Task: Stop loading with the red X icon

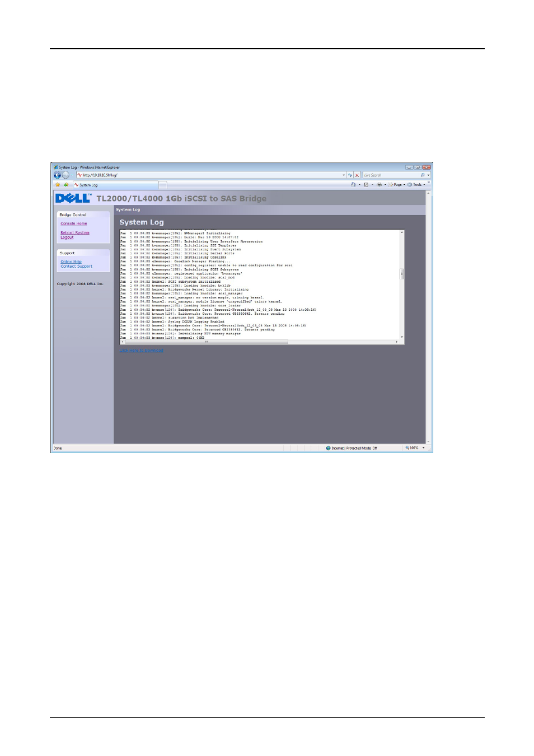Action: click(x=357, y=175)
